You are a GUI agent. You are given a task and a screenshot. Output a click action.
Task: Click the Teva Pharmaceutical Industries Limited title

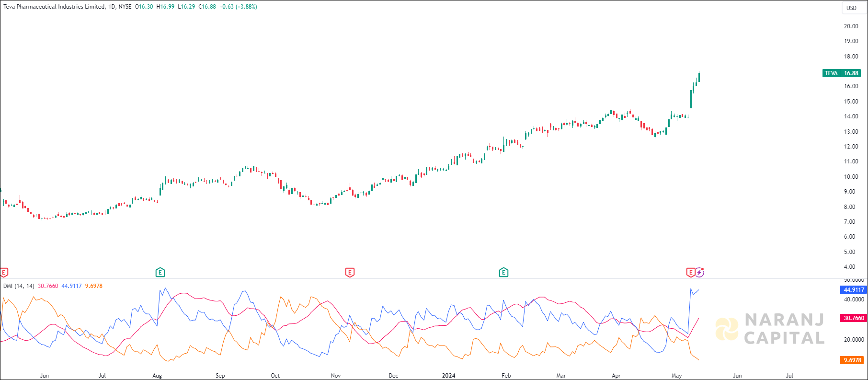pyautogui.click(x=54, y=7)
